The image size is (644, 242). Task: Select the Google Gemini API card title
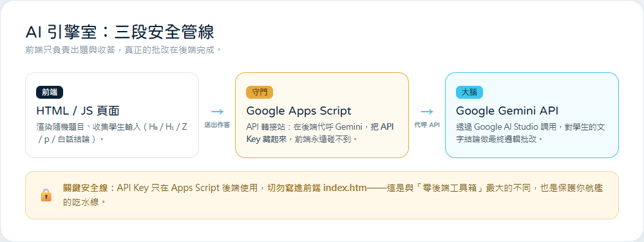tap(507, 111)
